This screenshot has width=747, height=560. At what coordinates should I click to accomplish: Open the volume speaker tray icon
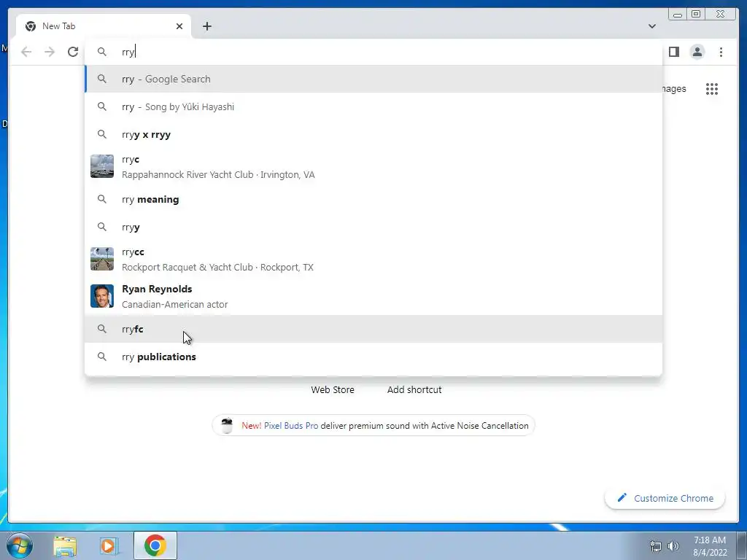tap(673, 546)
